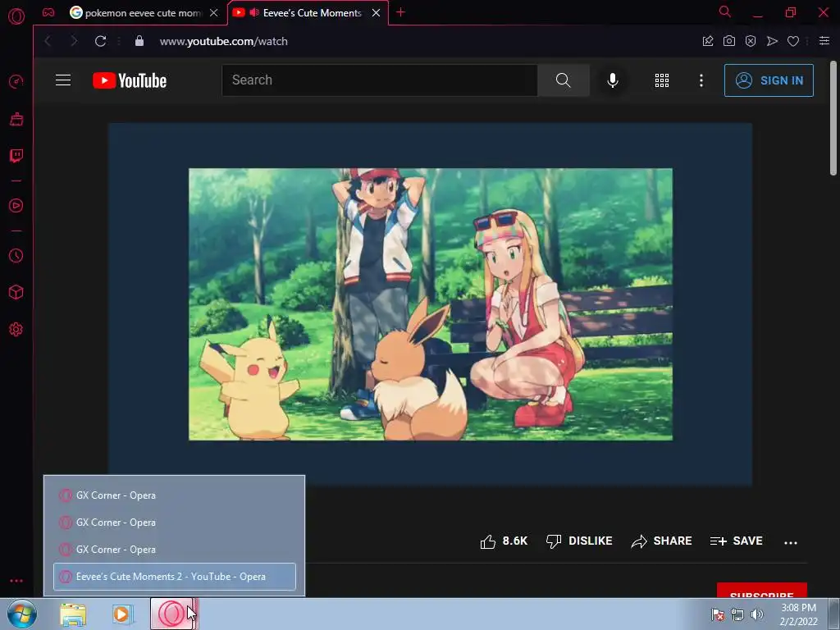Open GX Corner tab icon
Viewport: 840px width, 630px height.
tap(48, 13)
